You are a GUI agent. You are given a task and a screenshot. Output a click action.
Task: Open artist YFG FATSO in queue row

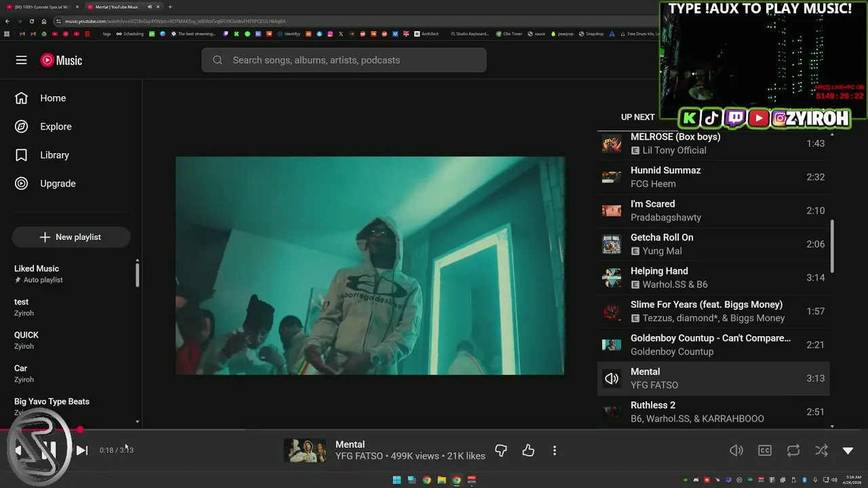[x=654, y=385]
